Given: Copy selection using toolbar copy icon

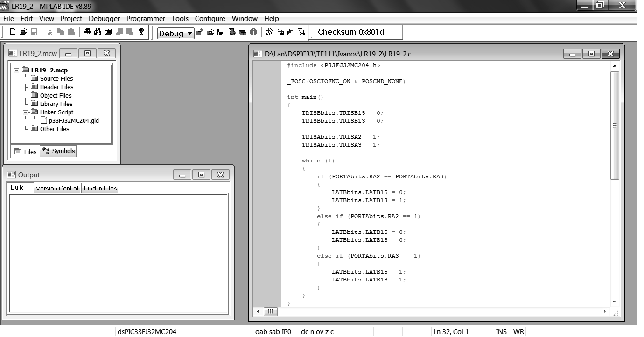Looking at the screenshot, I should coord(60,32).
